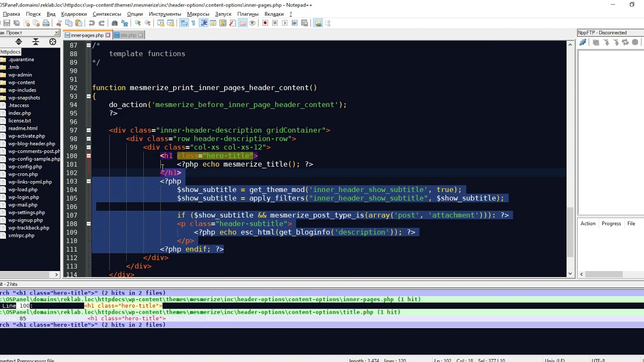Click the Zoom In toolbar icon
This screenshot has height=362, width=644.
click(138, 23)
